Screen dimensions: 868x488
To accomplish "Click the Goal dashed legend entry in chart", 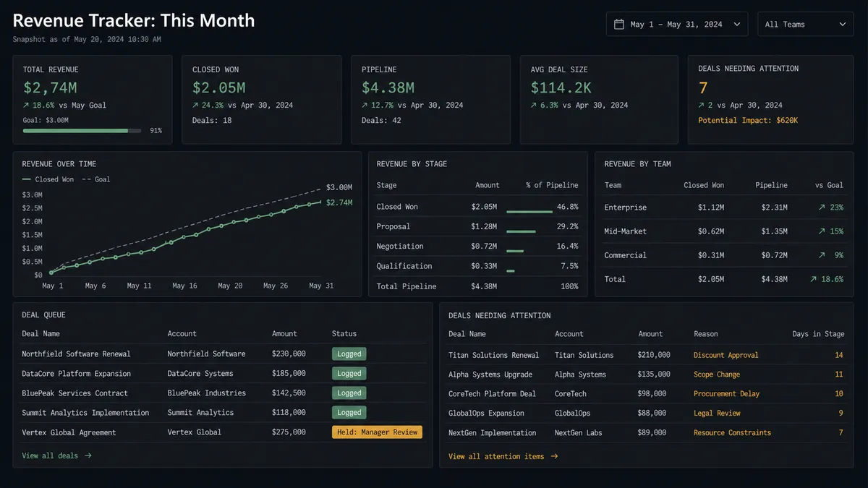I will [x=96, y=179].
